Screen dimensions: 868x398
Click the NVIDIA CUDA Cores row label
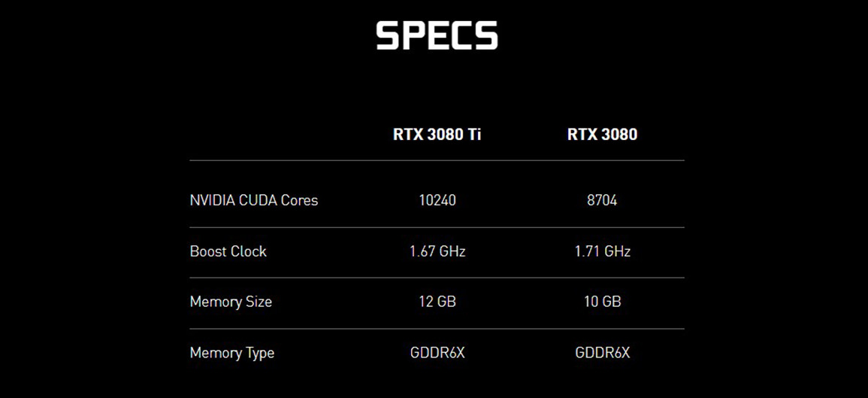253,200
